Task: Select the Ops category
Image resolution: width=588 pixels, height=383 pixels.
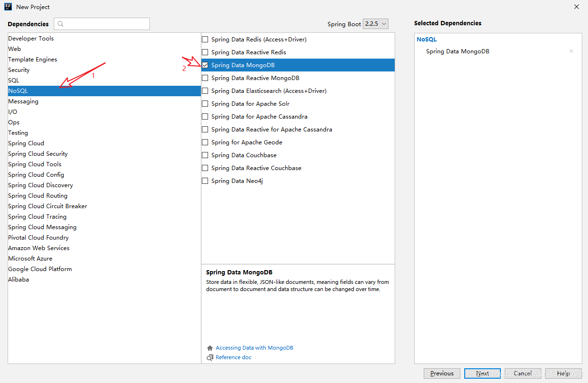Action: [104, 122]
